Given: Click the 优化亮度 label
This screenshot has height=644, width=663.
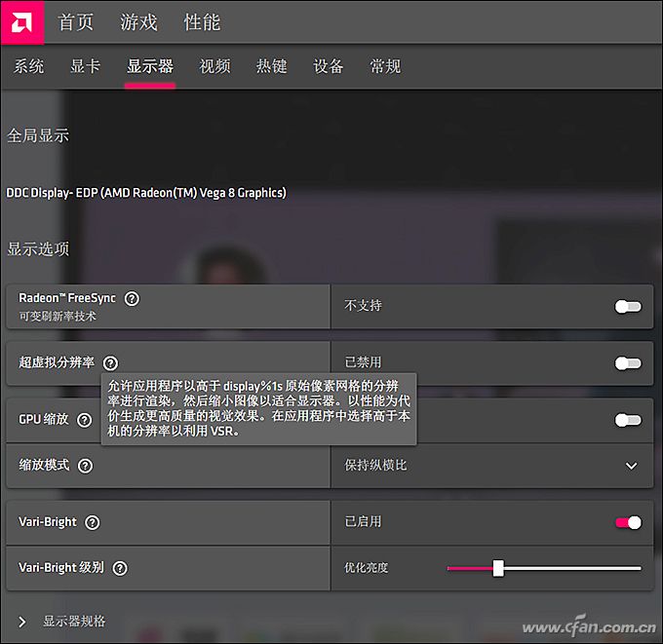Looking at the screenshot, I should (x=367, y=567).
